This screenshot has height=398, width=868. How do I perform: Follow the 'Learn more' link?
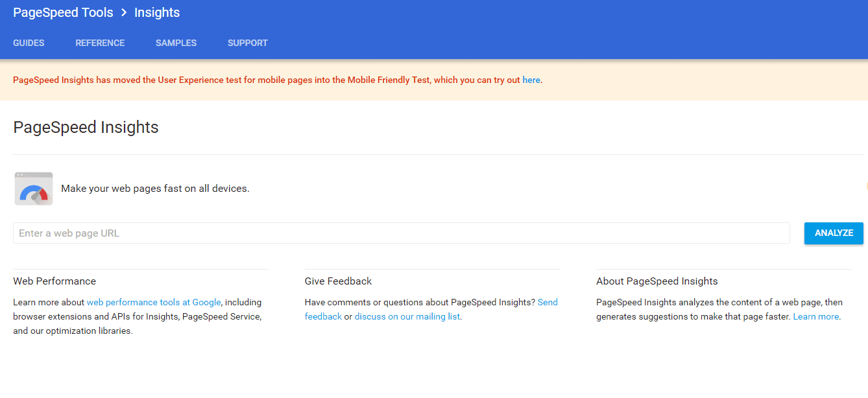(816, 316)
